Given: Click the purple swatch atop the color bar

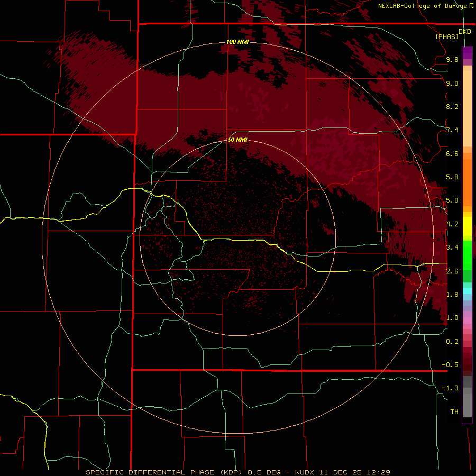Looking at the screenshot, I should click(x=467, y=53).
